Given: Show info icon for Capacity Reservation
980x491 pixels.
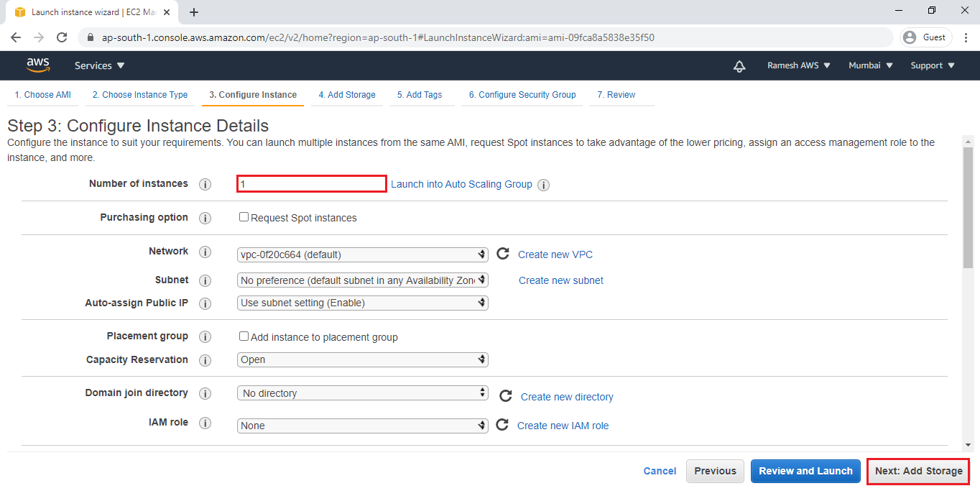Looking at the screenshot, I should [x=205, y=360].
